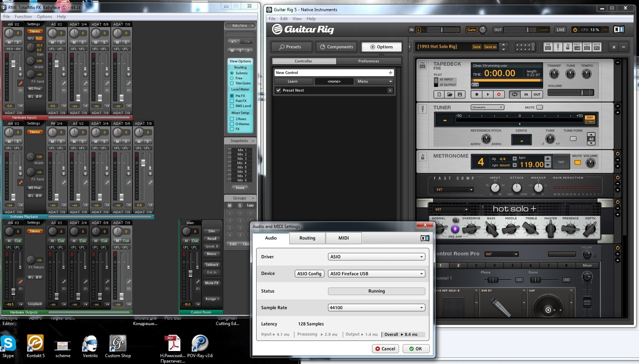This screenshot has height=364, width=639.
Task: Toggle the Tapedeck Pre rack tool icon
Action: (548, 47)
